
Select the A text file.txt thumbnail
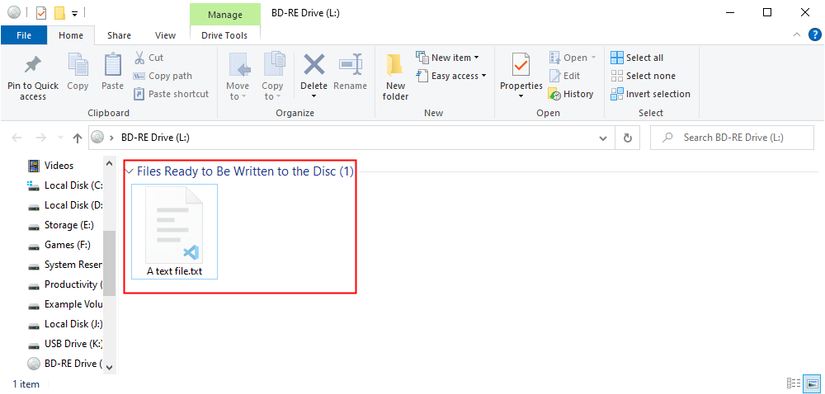[174, 231]
